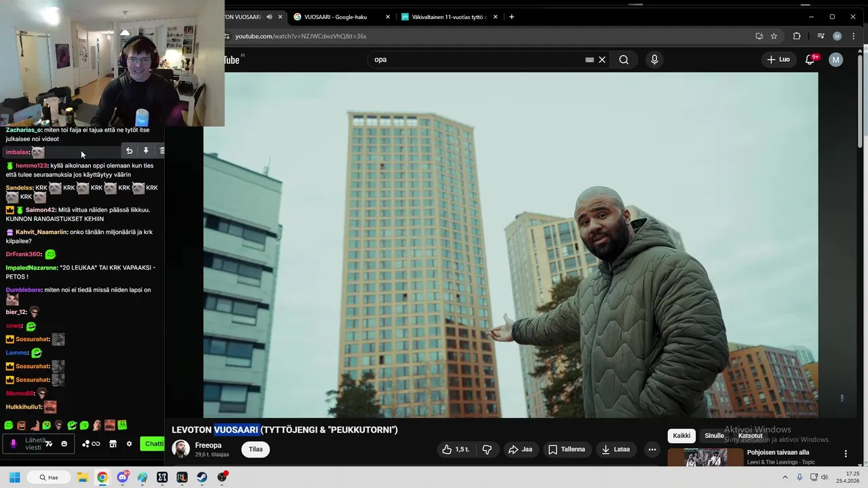868x488 pixels.
Task: Save the video with Tallenna
Action: [x=567, y=449]
